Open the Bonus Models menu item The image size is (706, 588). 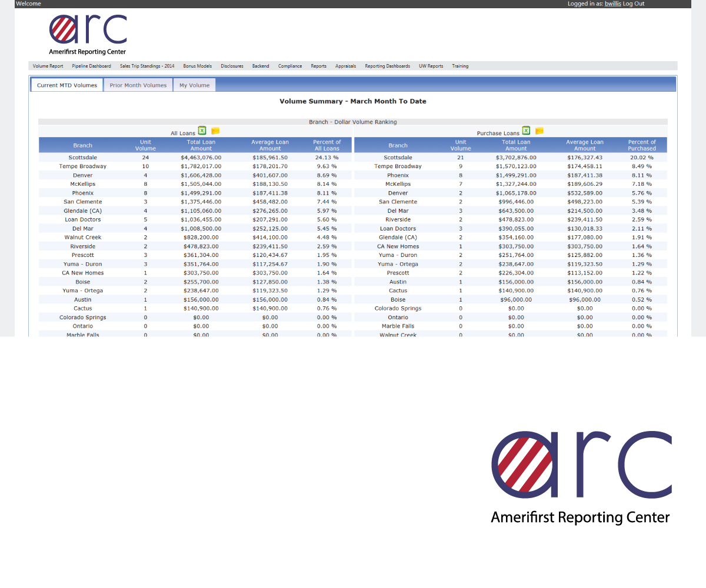tap(197, 66)
